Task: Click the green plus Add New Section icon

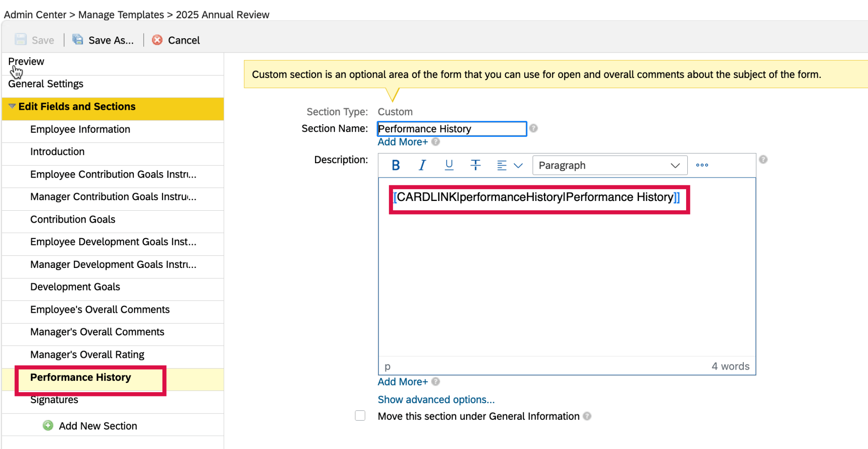Action: (x=48, y=425)
